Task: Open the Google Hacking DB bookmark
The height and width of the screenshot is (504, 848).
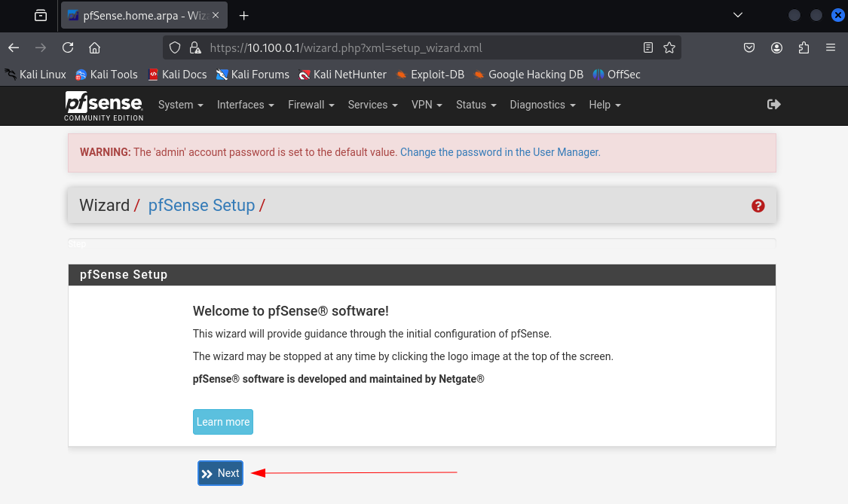Action: pyautogui.click(x=528, y=75)
